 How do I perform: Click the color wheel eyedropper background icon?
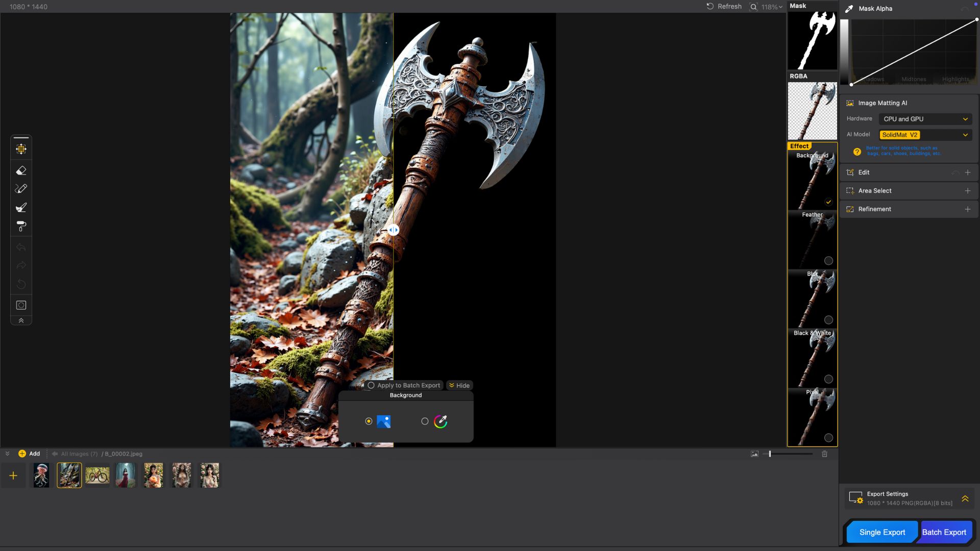coord(440,421)
